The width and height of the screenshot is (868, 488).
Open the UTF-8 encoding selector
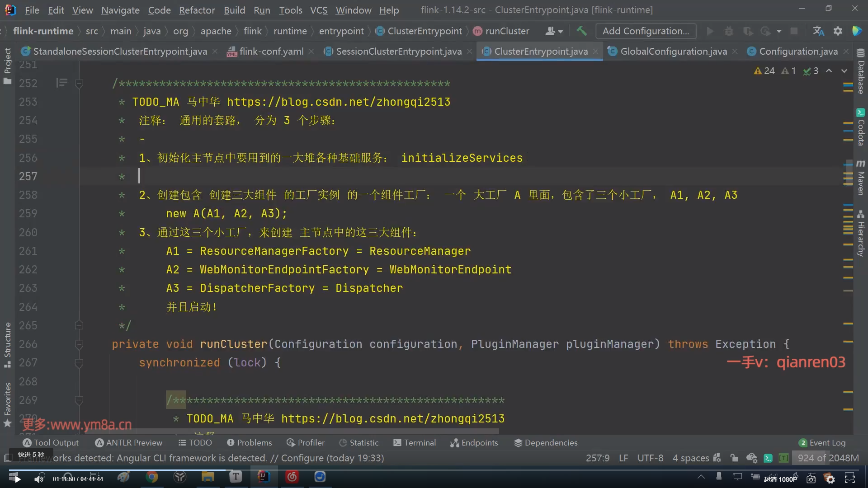[650, 458]
